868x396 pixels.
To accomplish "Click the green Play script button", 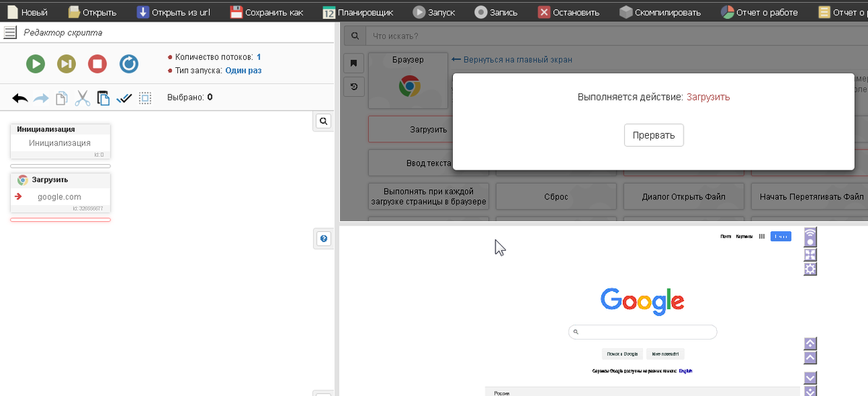I will click(x=35, y=64).
